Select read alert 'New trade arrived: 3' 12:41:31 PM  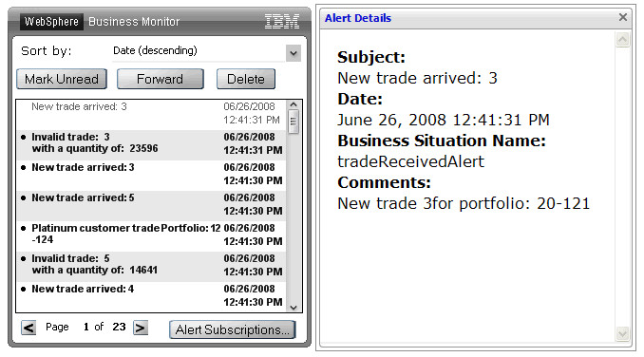pos(151,115)
